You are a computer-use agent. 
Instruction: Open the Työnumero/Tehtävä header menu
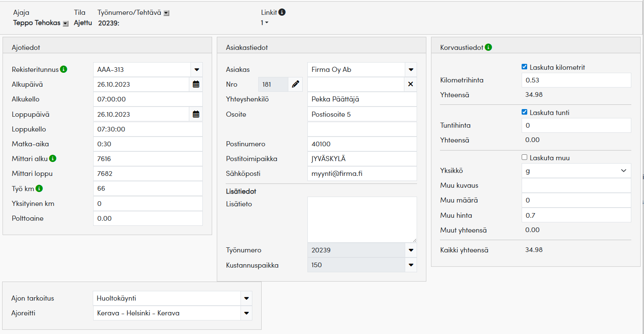(166, 13)
